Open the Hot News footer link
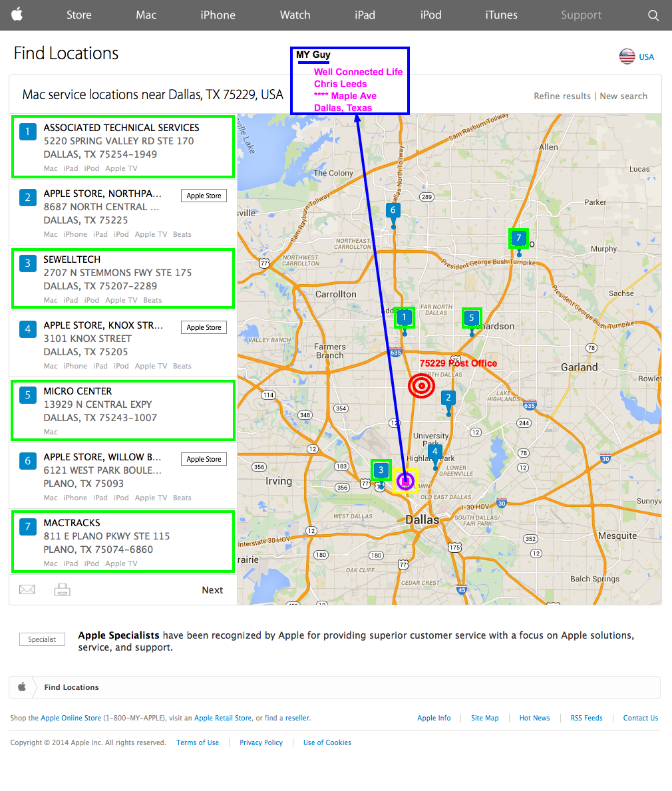This screenshot has height=791, width=672. (x=535, y=718)
